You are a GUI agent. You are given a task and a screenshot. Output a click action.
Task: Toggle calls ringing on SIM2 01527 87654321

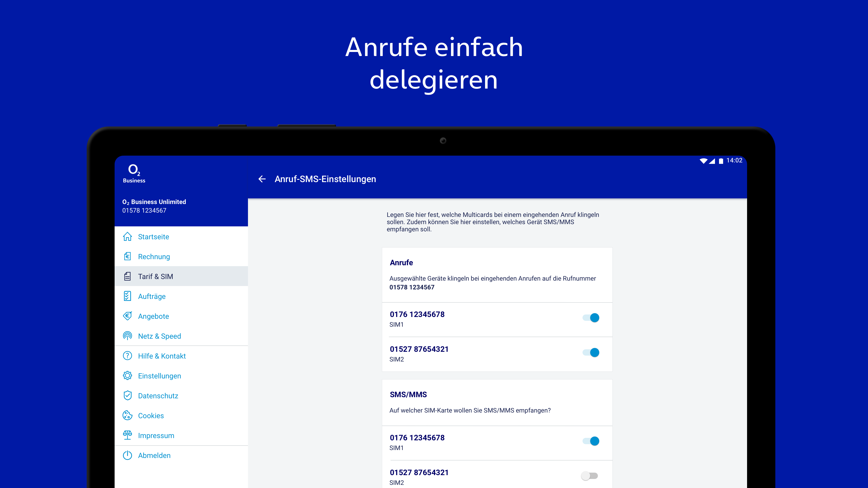591,353
